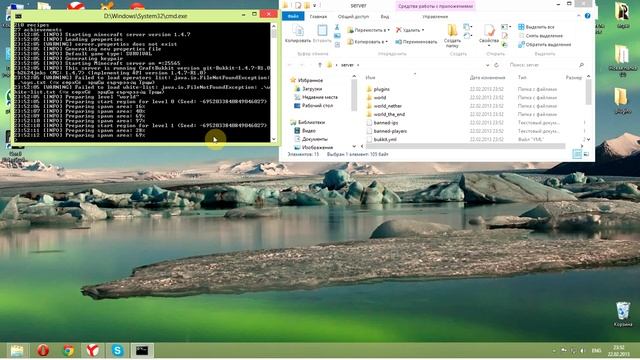Viewport: 640px width, 360px height.
Task: Switch to large icons view in status bar
Action: [x=586, y=154]
